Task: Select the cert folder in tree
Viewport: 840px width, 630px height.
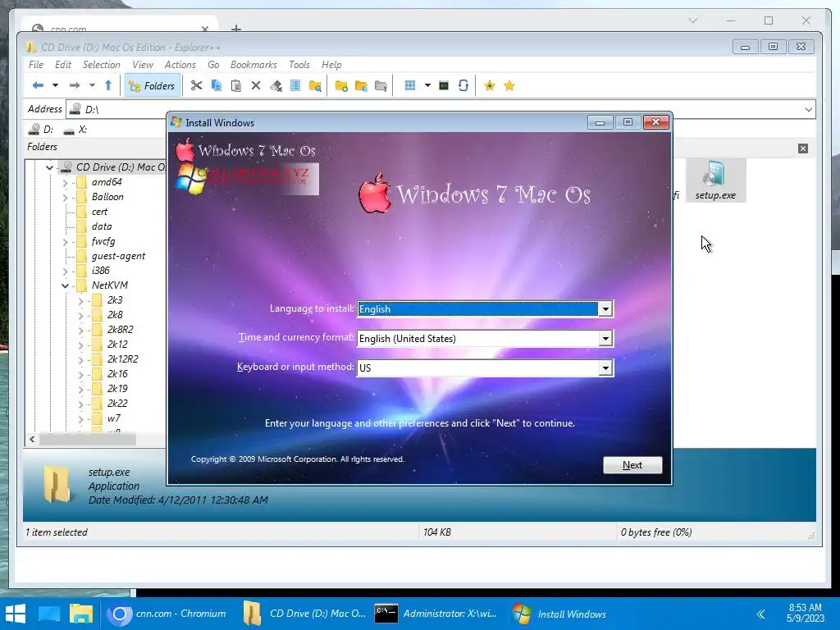Action: [99, 212]
